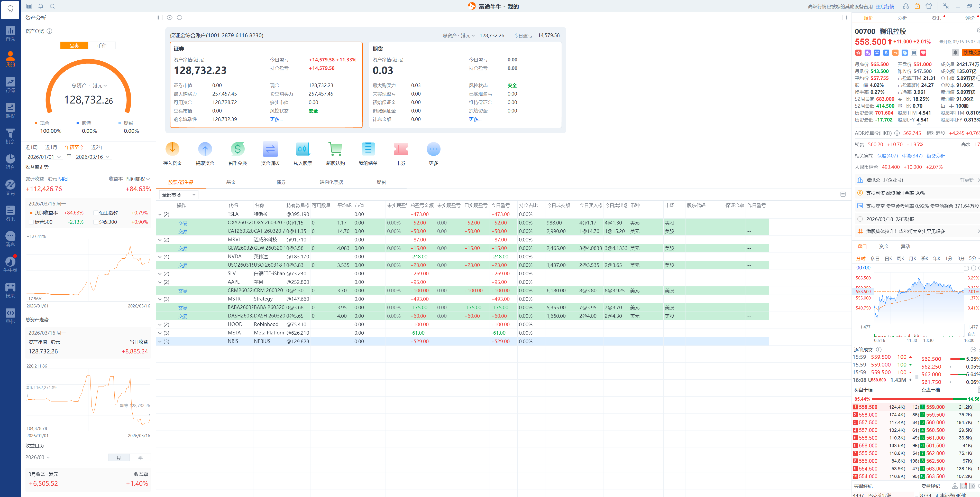The width and height of the screenshot is (980, 497).
Task: Open the 货币兑换 currency exchange icon
Action: pyautogui.click(x=237, y=149)
